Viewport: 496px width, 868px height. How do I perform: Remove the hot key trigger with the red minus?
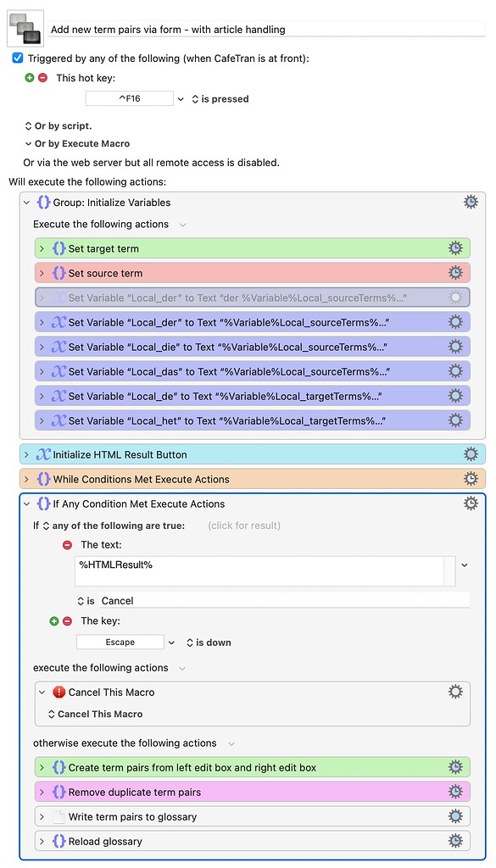[42, 78]
